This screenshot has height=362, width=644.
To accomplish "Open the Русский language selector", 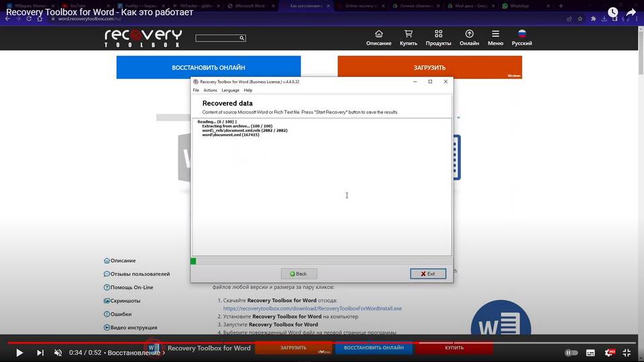I will (522, 34).
